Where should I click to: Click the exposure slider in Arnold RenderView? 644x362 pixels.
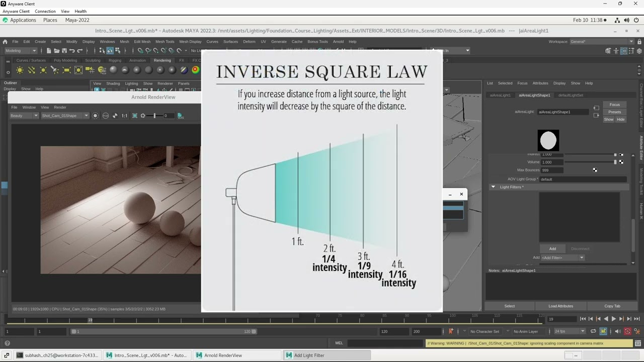pyautogui.click(x=155, y=116)
